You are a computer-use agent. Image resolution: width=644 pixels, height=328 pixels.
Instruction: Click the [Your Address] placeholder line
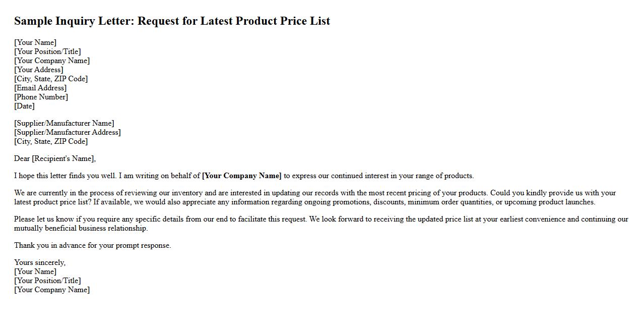(39, 70)
